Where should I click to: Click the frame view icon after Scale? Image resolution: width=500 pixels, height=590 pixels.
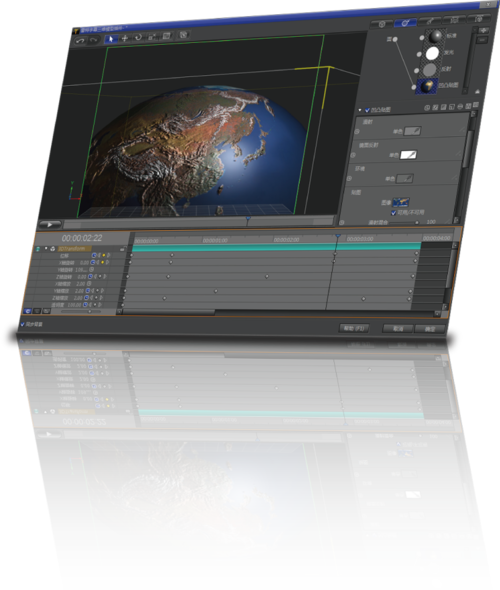tap(167, 36)
